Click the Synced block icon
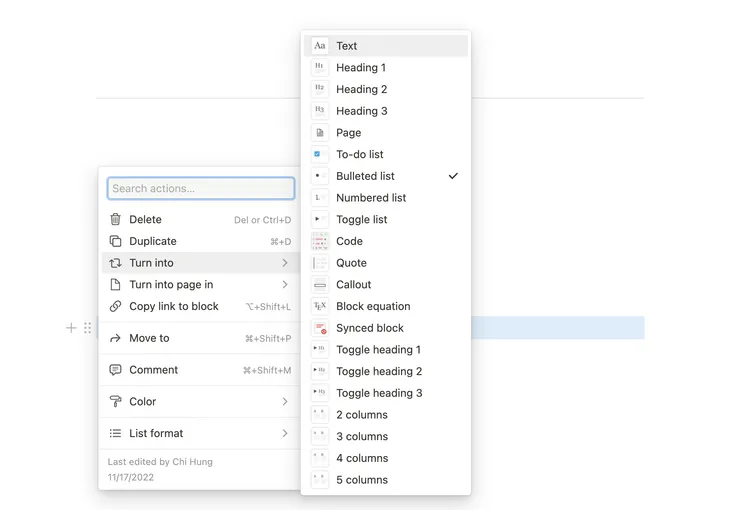 click(x=319, y=328)
